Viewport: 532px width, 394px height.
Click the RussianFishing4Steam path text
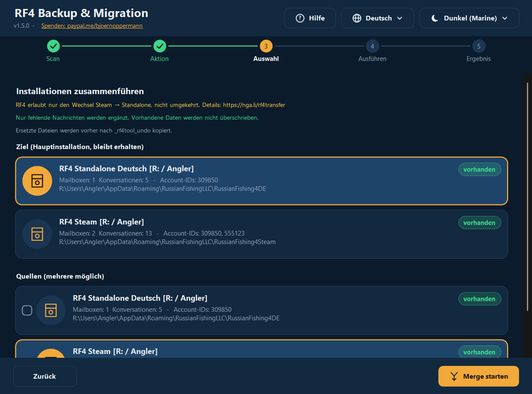coord(167,242)
